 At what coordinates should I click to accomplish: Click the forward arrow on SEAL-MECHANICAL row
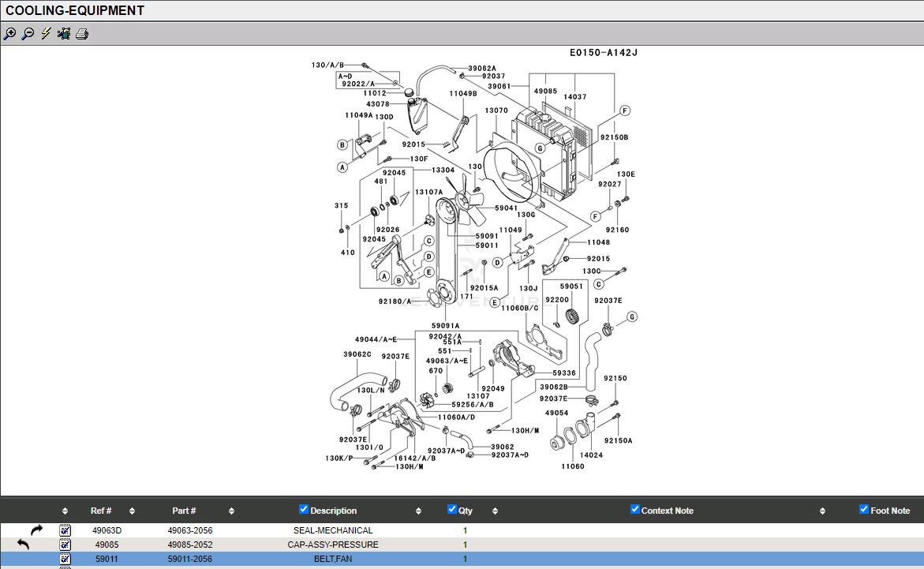[x=36, y=530]
